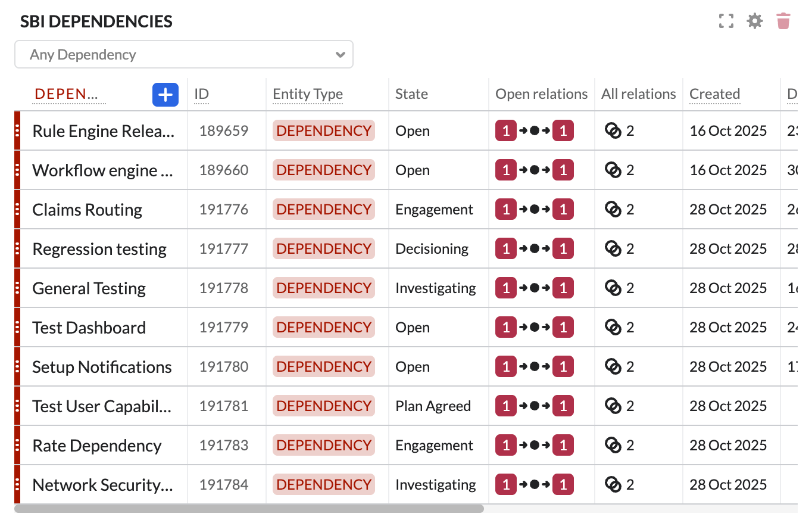Click the fullscreen expand icon
This screenshot has width=812, height=526.
[x=726, y=21]
